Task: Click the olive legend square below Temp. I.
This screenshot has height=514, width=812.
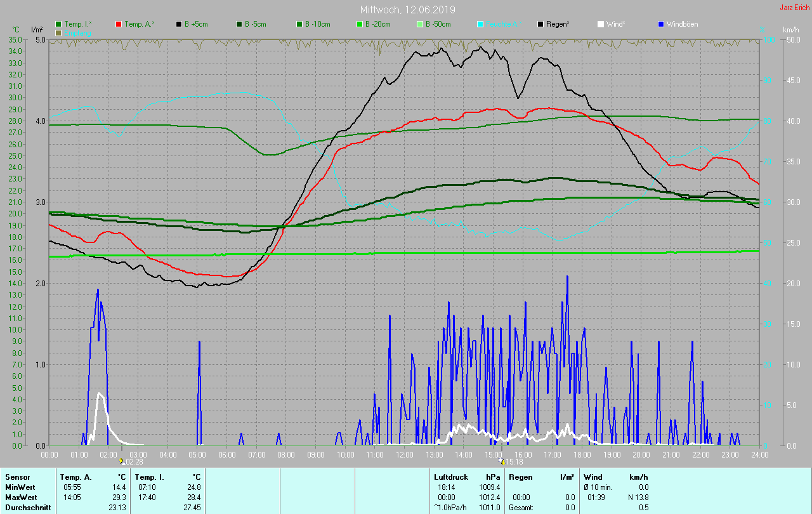Action: (59, 32)
